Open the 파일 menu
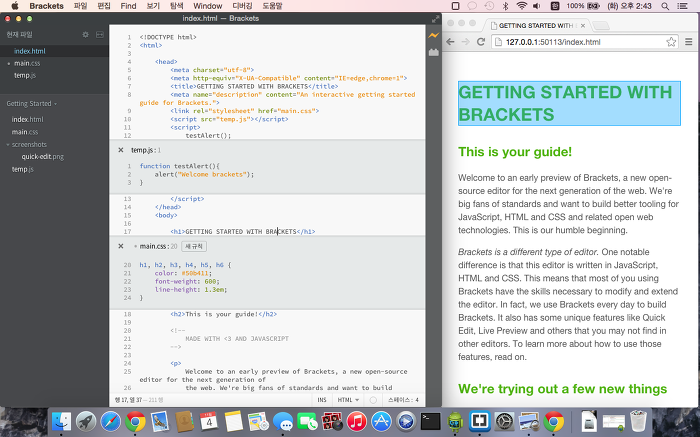 coord(80,6)
